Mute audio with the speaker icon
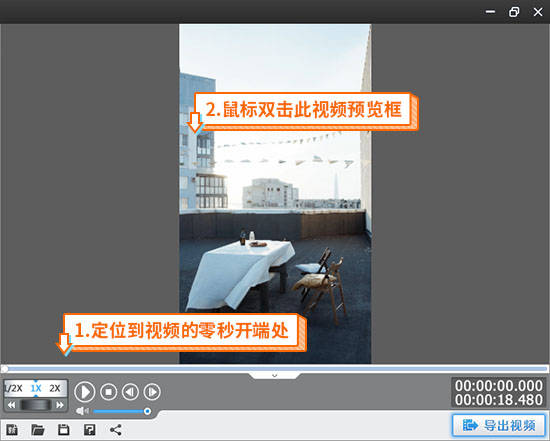 click(82, 411)
